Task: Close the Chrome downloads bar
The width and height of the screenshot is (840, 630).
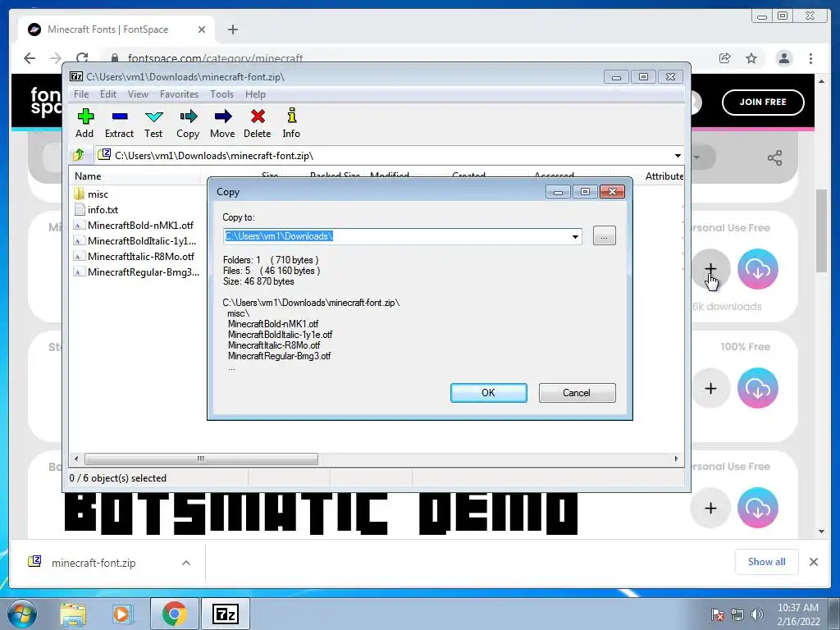Action: pyautogui.click(x=814, y=562)
